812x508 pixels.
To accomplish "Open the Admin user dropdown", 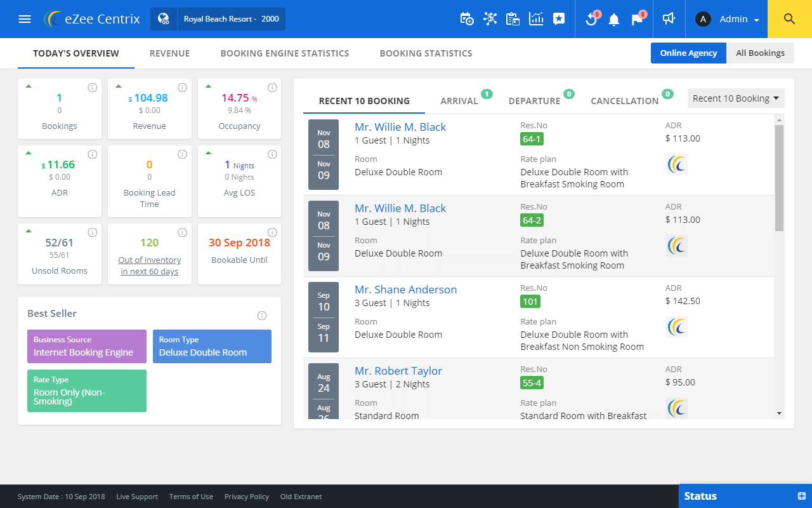I will [x=728, y=19].
